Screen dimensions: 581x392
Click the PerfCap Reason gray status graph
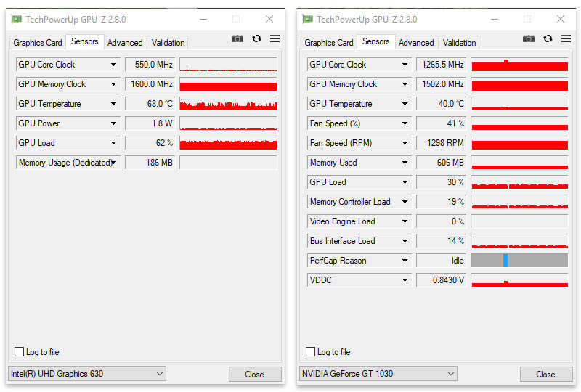[x=519, y=261]
